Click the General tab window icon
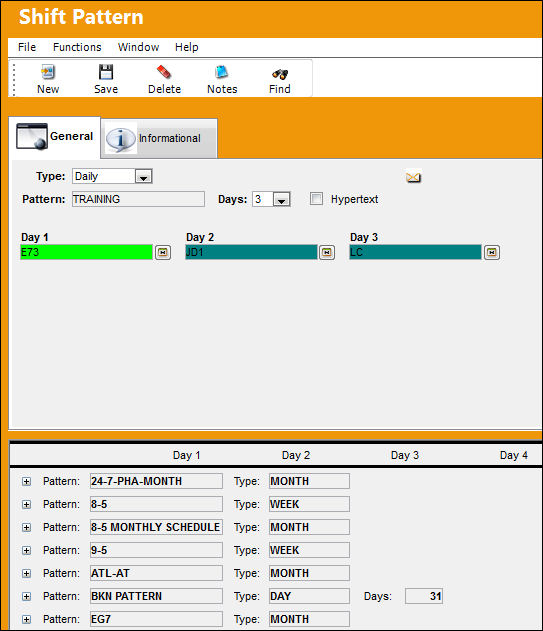Viewport: 543px width, 631px height. tap(32, 136)
